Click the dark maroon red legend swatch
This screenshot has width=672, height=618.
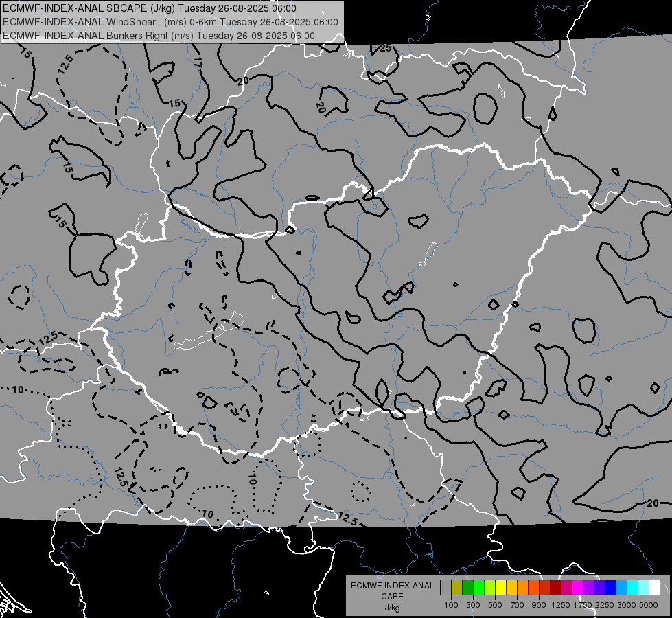click(555, 587)
